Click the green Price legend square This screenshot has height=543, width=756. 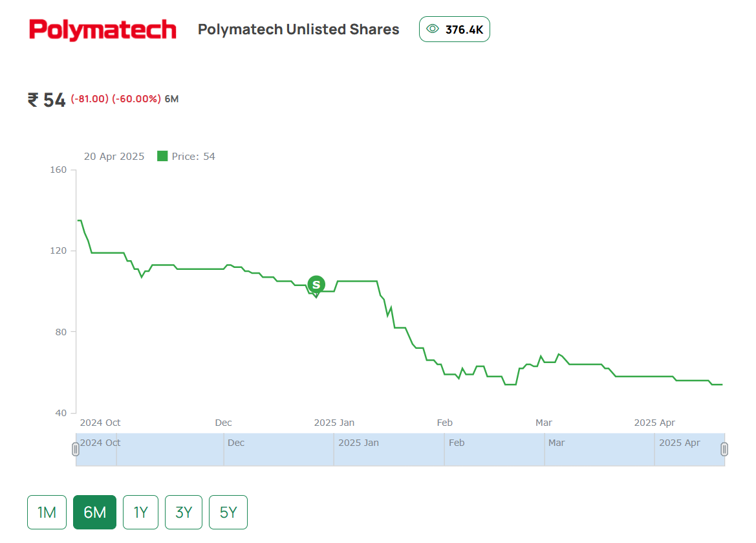(162, 156)
